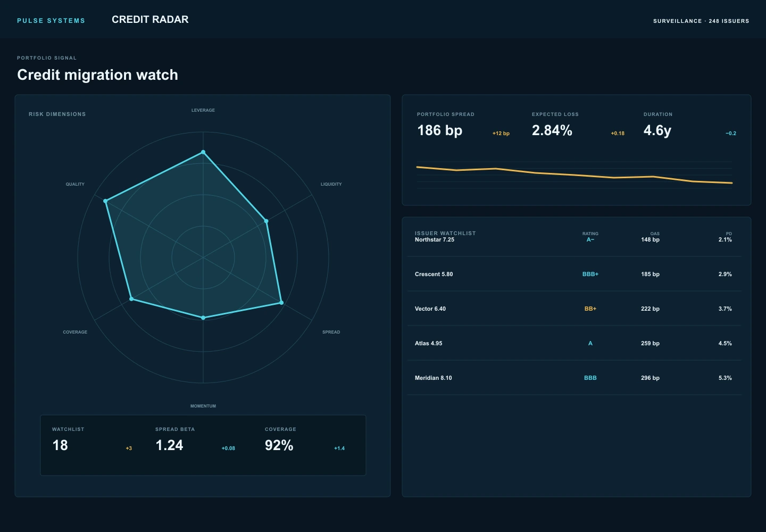Click the LIQUIDITY axis label on the radar

click(x=331, y=184)
